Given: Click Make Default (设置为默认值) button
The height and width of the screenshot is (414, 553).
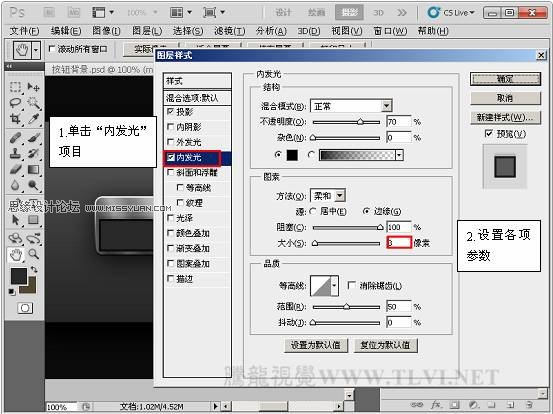Looking at the screenshot, I should (x=316, y=345).
